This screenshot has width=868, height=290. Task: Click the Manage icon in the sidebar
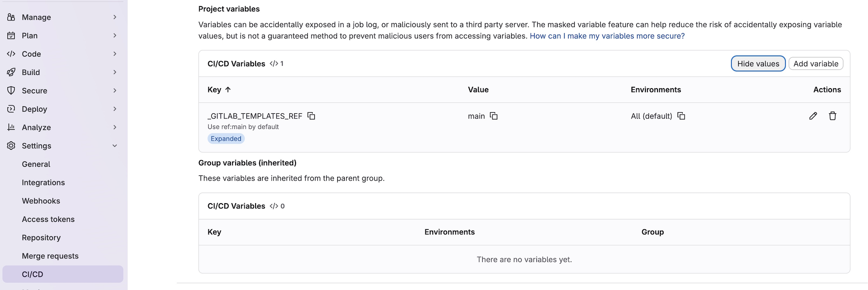11,17
